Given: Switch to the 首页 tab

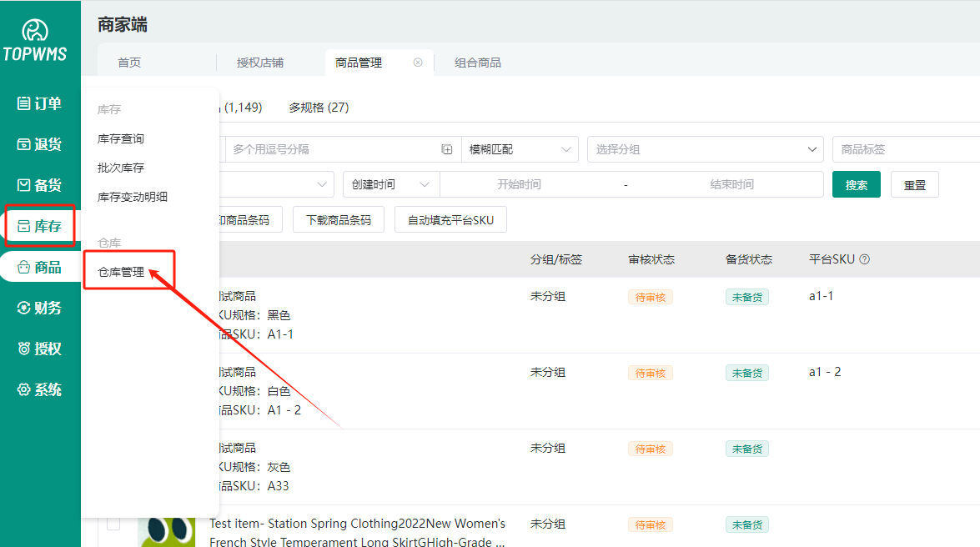Looking at the screenshot, I should (x=129, y=63).
